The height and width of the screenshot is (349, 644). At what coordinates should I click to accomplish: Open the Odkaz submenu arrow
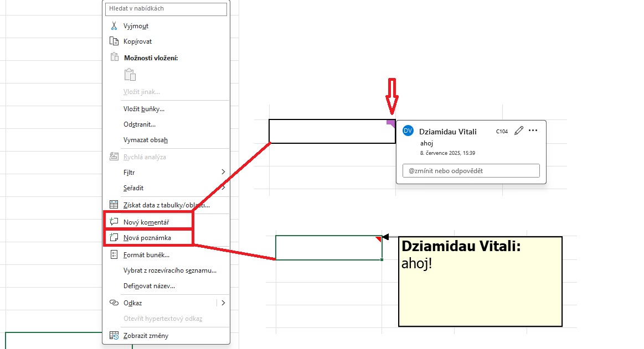[223, 303]
